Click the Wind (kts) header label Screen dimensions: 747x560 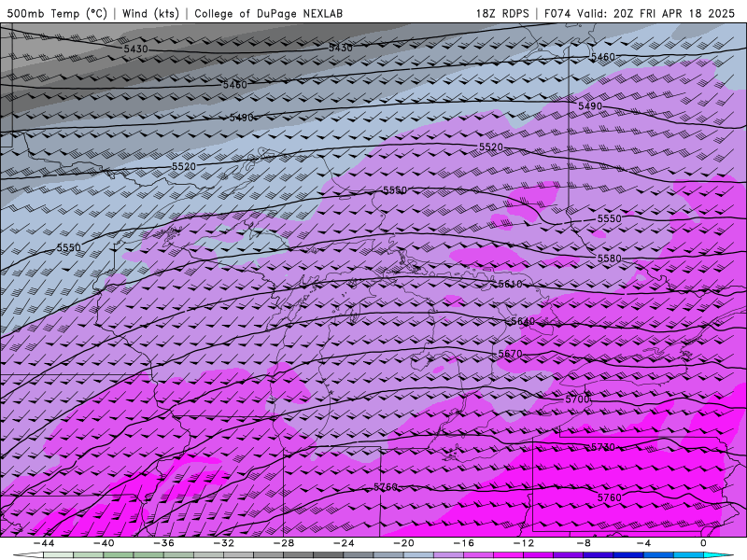coord(150,13)
